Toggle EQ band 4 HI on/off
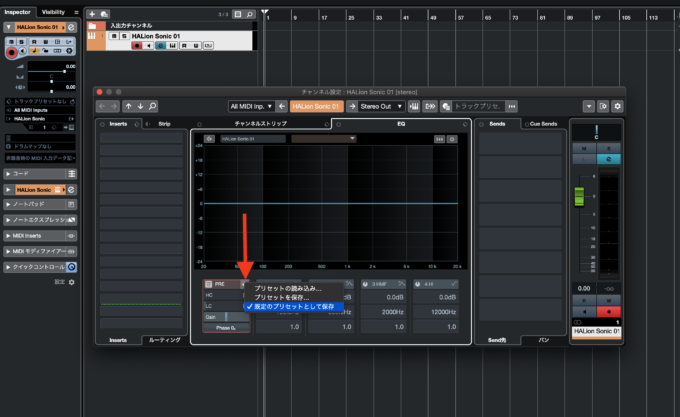 point(418,284)
